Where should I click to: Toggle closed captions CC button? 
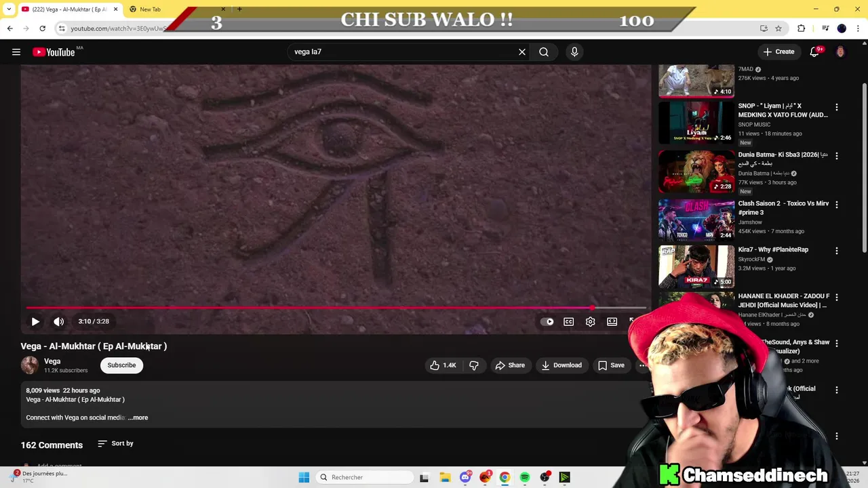point(569,321)
